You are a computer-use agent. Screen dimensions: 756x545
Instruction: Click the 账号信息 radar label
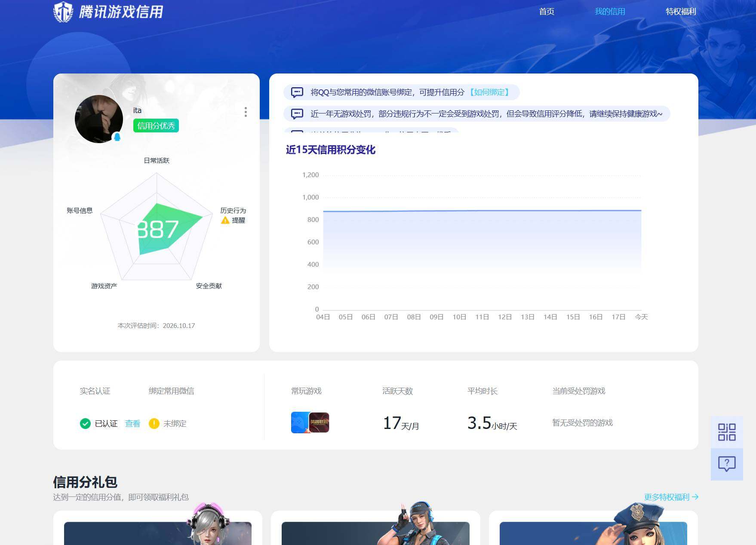(x=80, y=210)
